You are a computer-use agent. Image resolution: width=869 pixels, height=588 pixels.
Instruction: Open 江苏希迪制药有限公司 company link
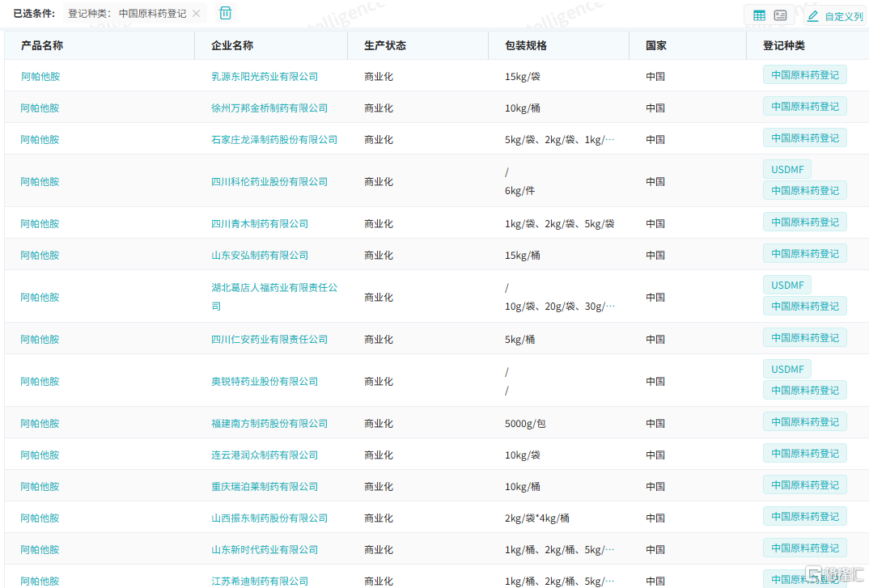tap(260, 582)
